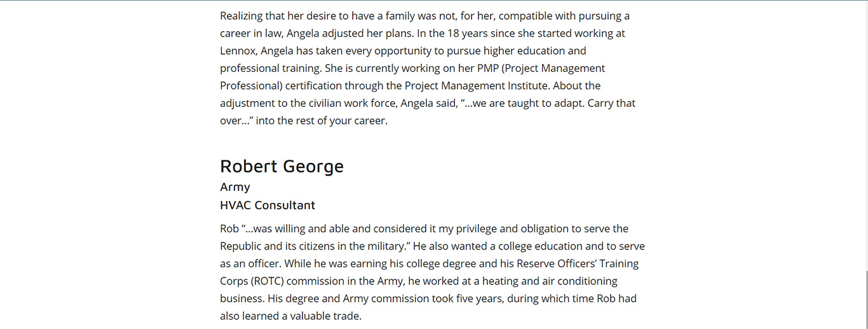Click the vertical scrollbar thumb
The image size is (868, 329).
tap(864, 300)
